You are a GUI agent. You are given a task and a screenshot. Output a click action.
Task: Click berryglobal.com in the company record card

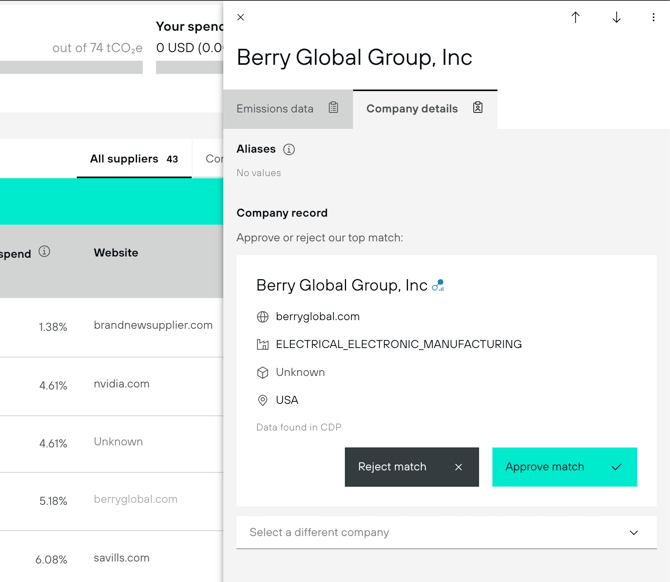pyautogui.click(x=317, y=317)
